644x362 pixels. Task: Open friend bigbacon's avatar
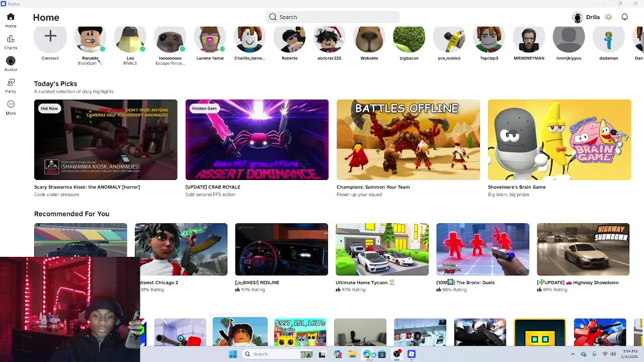pyautogui.click(x=409, y=39)
